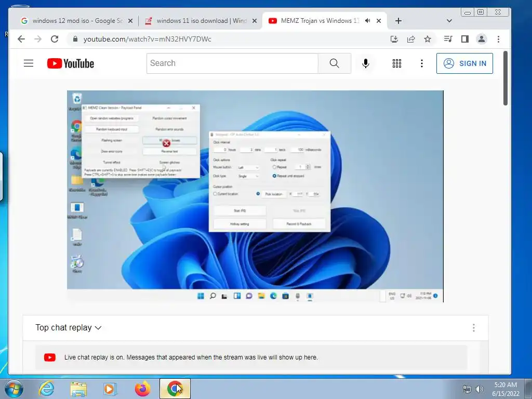Launch Firefox from the taskbar

click(x=142, y=389)
